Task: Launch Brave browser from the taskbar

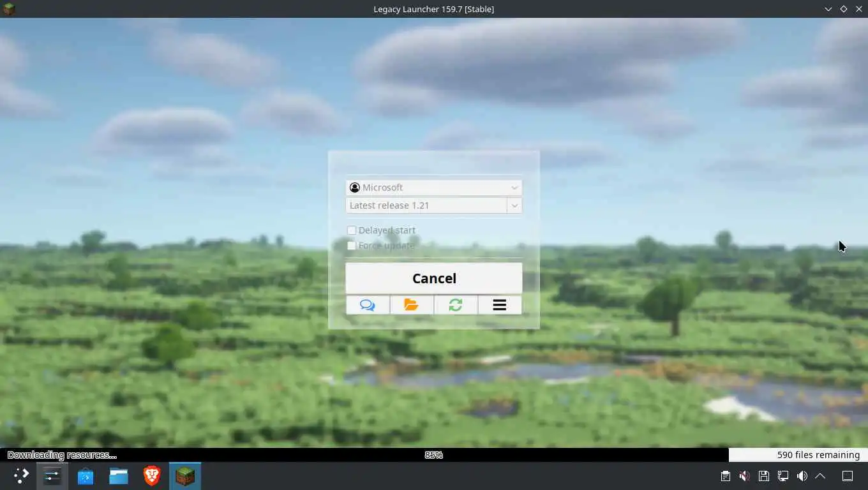Action: [152, 476]
